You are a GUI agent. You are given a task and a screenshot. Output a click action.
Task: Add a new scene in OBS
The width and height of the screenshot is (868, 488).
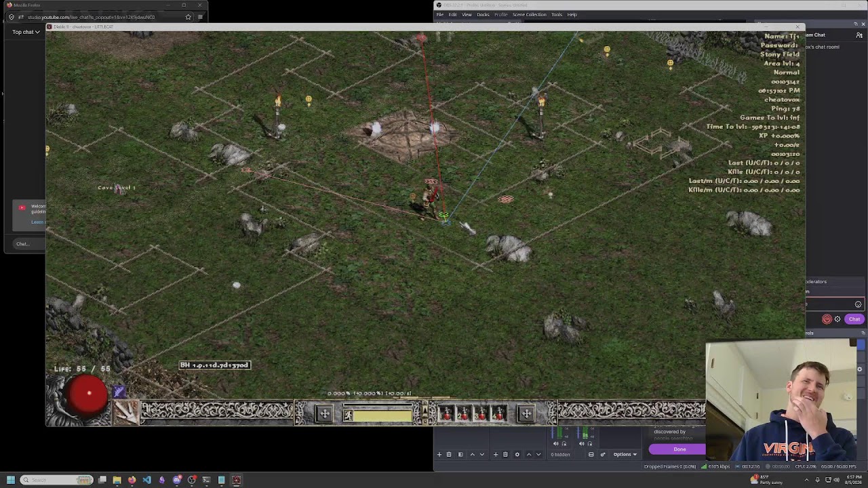coord(439,454)
